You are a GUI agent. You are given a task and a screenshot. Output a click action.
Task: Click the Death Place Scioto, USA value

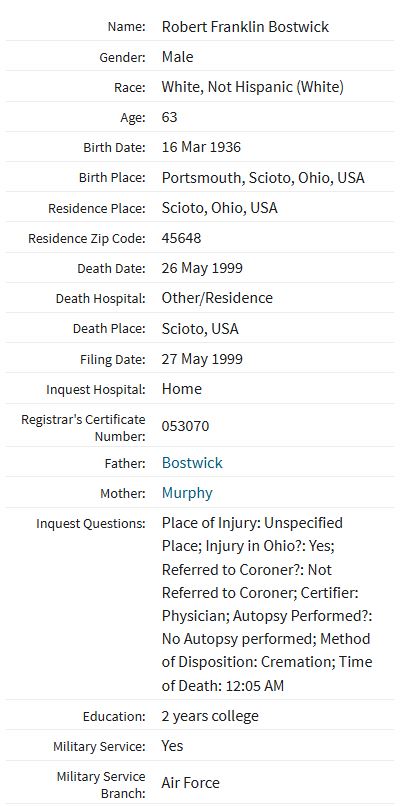[200, 329]
